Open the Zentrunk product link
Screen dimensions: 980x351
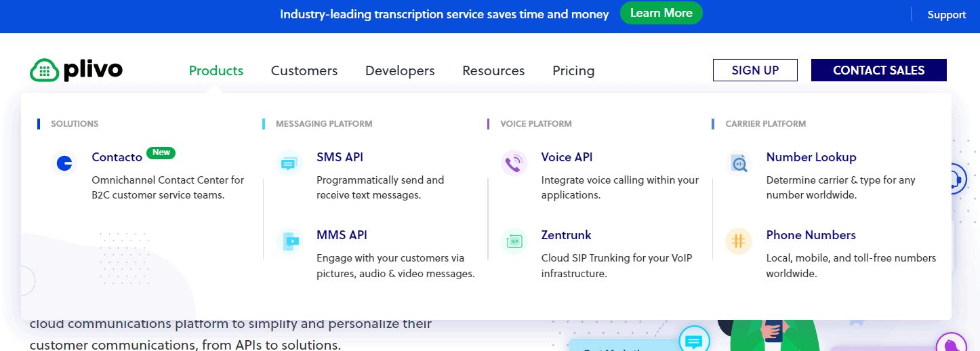[566, 235]
